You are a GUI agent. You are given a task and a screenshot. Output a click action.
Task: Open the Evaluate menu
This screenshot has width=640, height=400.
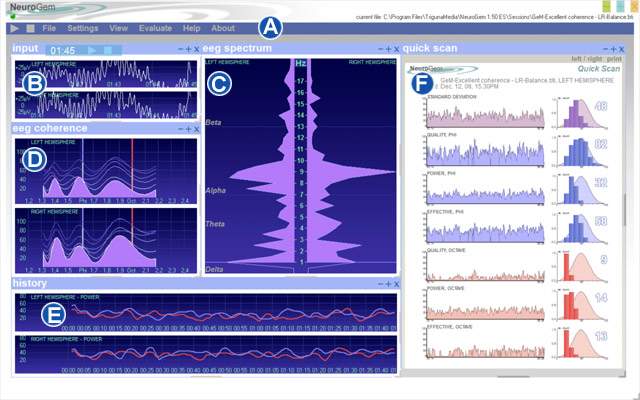(155, 28)
